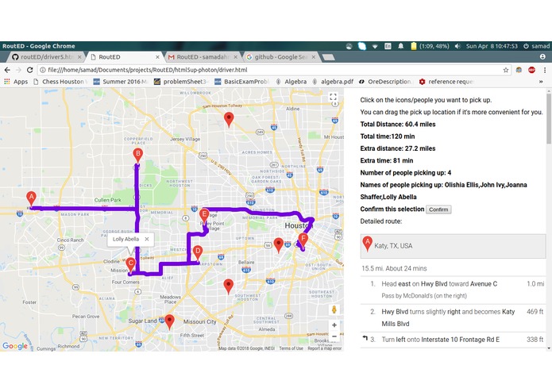
Task: Select step 3 Turn left onto Interstate 10
Action: click(453, 340)
